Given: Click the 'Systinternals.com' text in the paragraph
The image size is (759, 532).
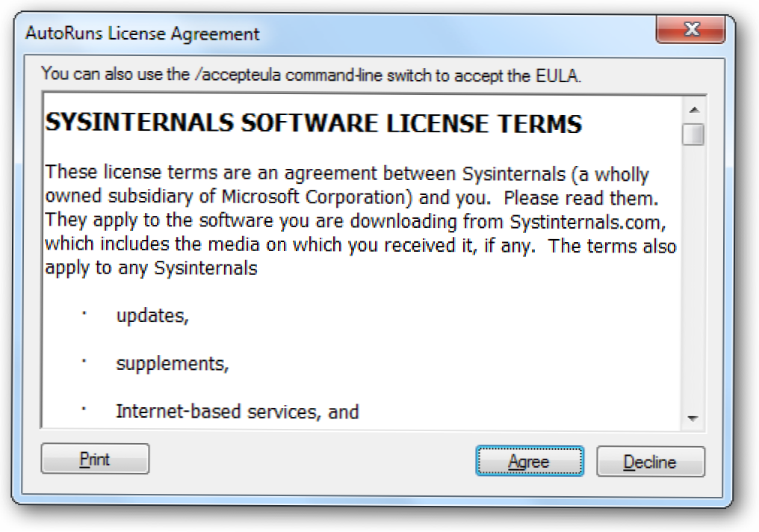Looking at the screenshot, I should (594, 222).
